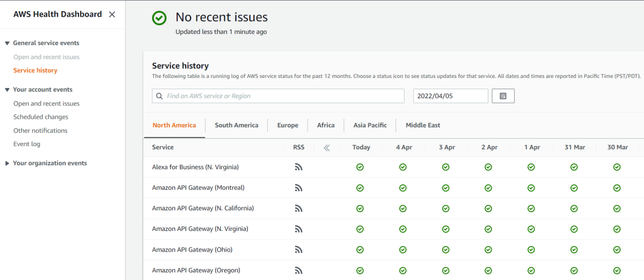Click the 4 Apr column header

(404, 147)
